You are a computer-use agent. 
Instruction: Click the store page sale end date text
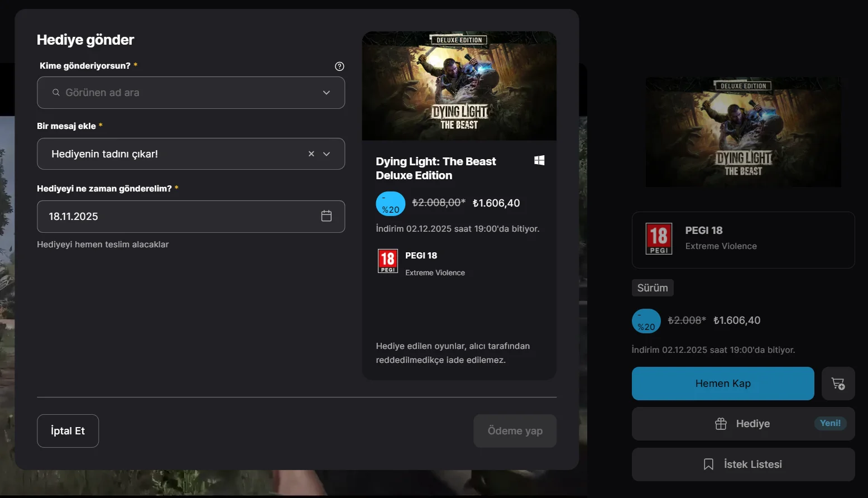pos(713,350)
